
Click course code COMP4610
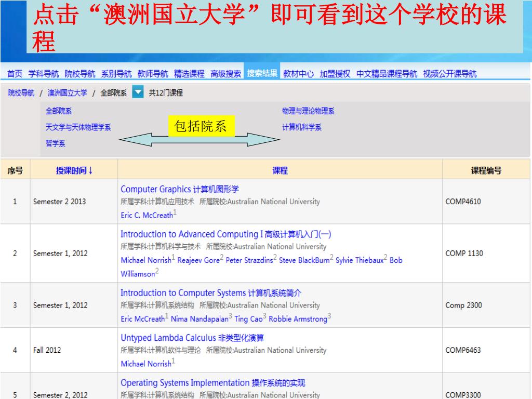tap(463, 202)
